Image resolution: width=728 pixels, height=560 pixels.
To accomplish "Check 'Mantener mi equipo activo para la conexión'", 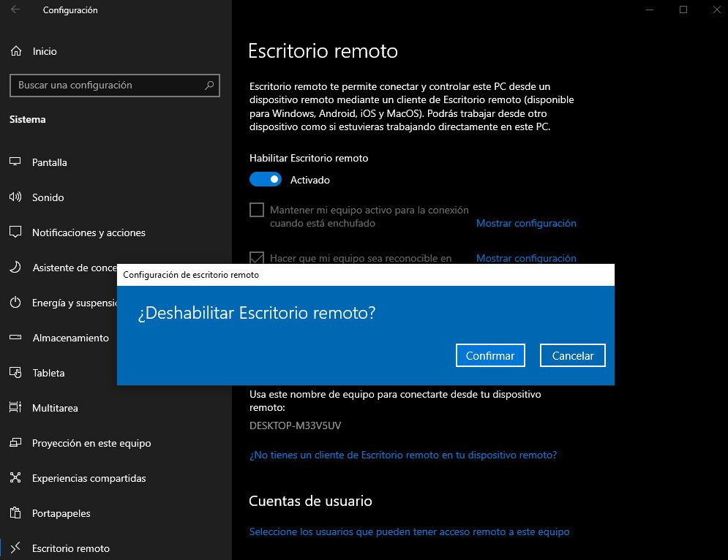I will pos(257,210).
